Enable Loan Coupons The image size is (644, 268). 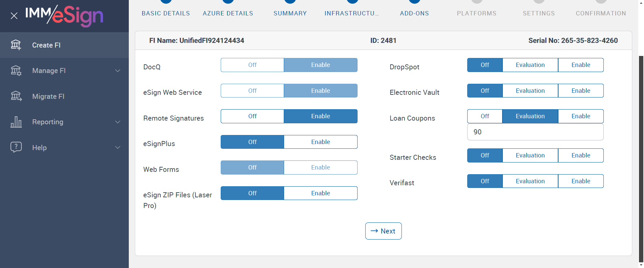(x=581, y=116)
